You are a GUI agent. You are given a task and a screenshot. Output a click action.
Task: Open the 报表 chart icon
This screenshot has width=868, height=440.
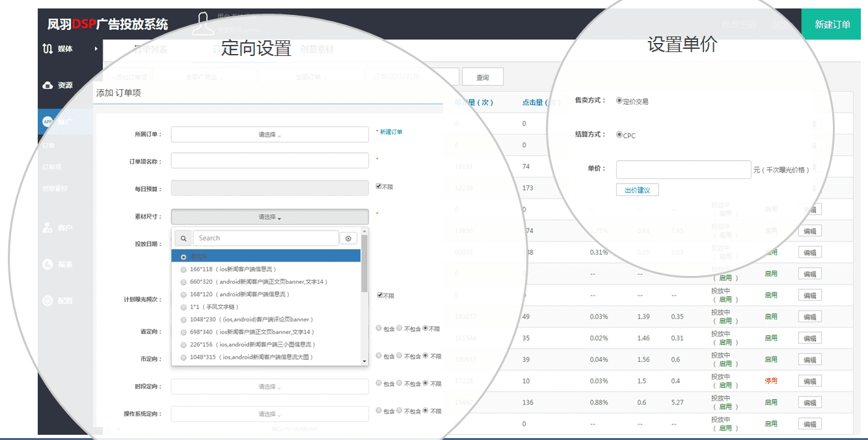[x=47, y=264]
